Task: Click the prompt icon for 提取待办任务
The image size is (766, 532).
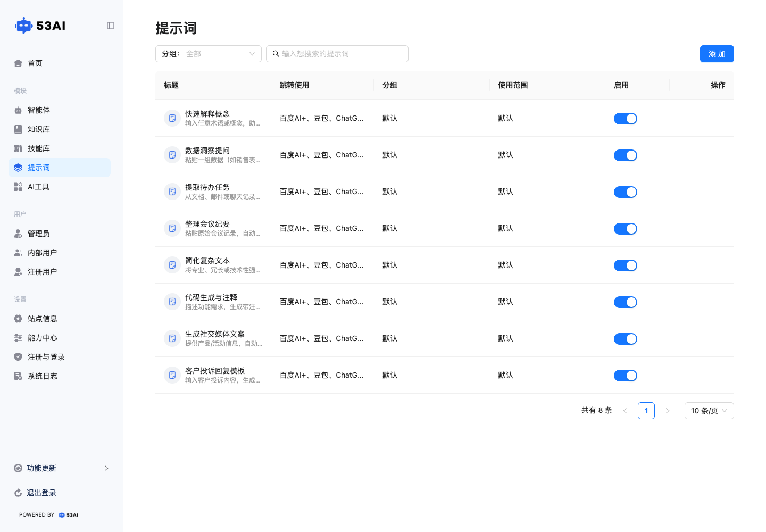Action: pos(172,192)
